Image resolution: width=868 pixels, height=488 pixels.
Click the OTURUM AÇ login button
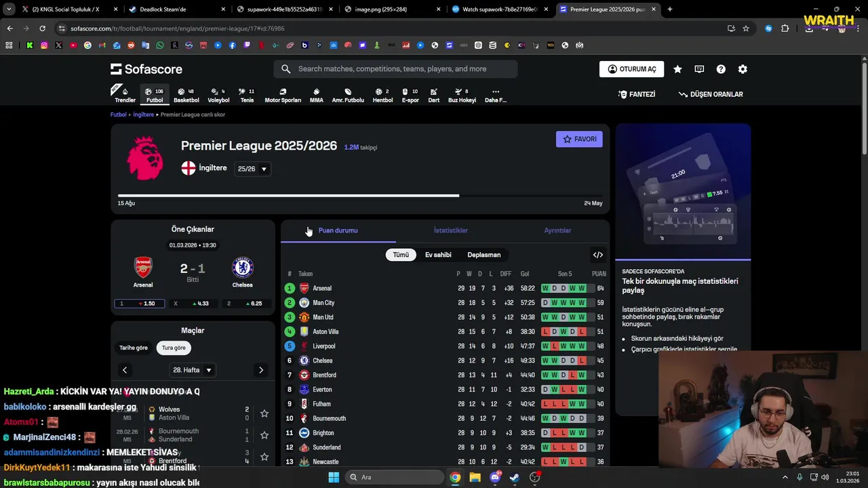tap(632, 69)
